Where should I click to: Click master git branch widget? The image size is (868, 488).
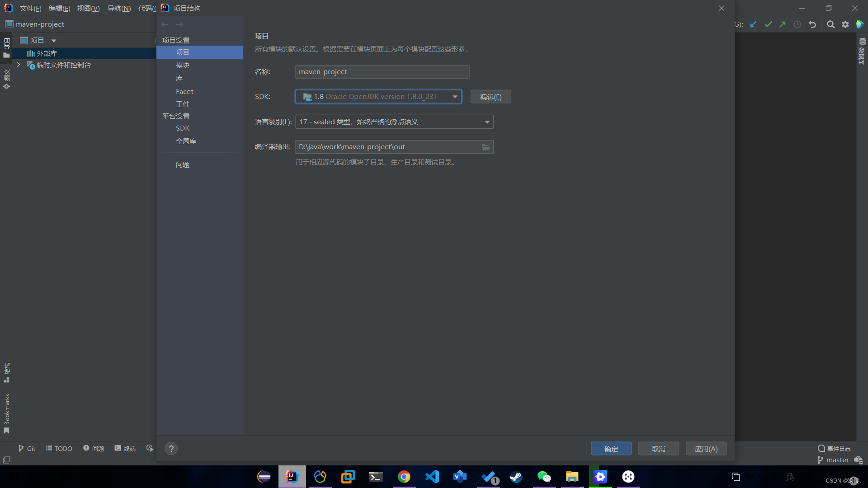833,460
